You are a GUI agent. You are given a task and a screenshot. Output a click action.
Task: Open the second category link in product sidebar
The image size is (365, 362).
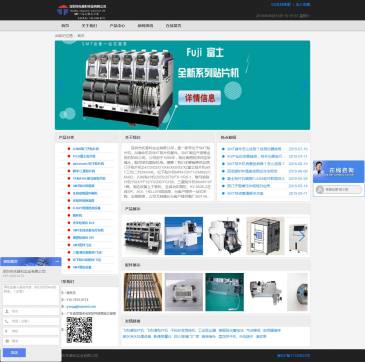(84, 156)
